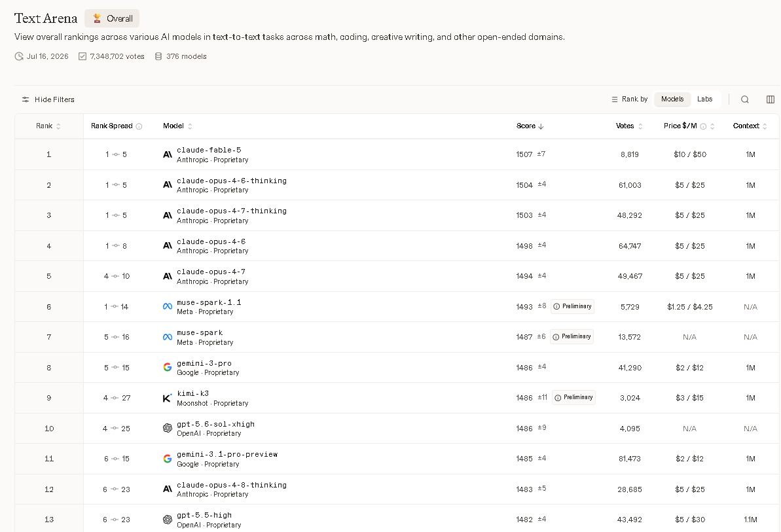
Task: Sort by the Votes column
Action: [629, 126]
